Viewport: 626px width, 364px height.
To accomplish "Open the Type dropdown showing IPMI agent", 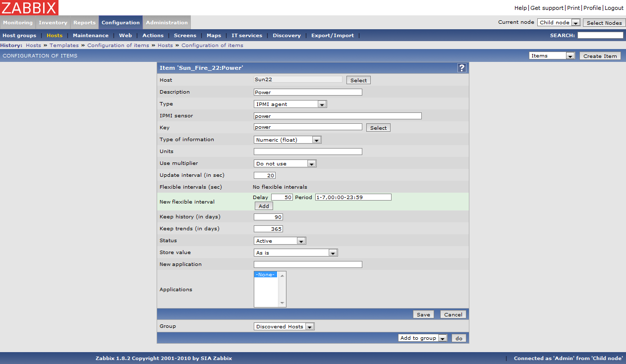I will pos(290,104).
